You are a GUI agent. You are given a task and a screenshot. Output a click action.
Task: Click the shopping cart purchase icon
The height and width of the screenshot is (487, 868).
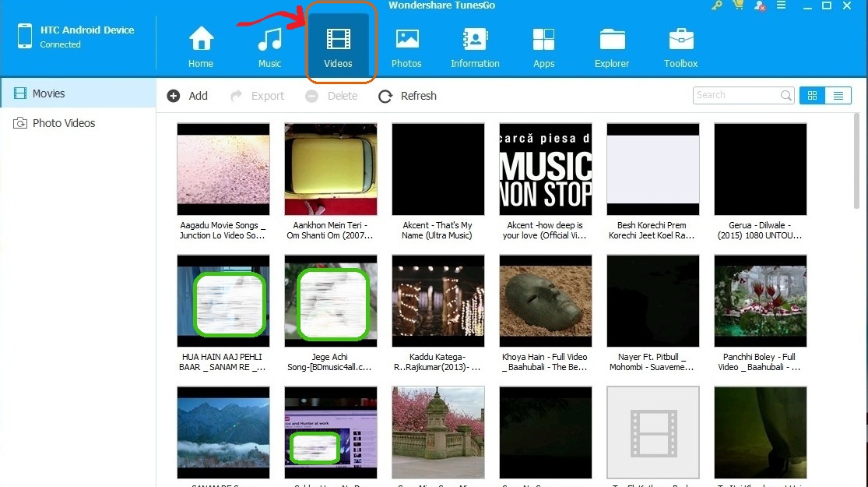pyautogui.click(x=737, y=6)
